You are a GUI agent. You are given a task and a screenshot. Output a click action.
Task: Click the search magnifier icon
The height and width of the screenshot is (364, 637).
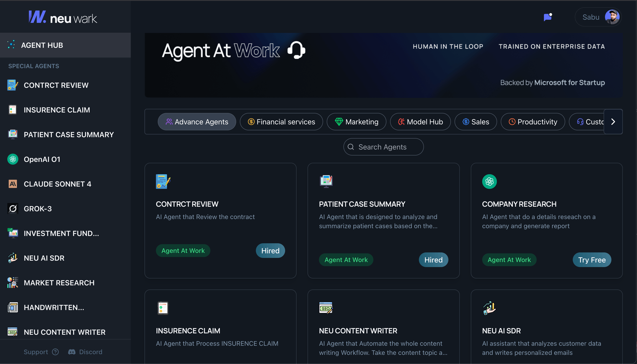[x=351, y=147]
